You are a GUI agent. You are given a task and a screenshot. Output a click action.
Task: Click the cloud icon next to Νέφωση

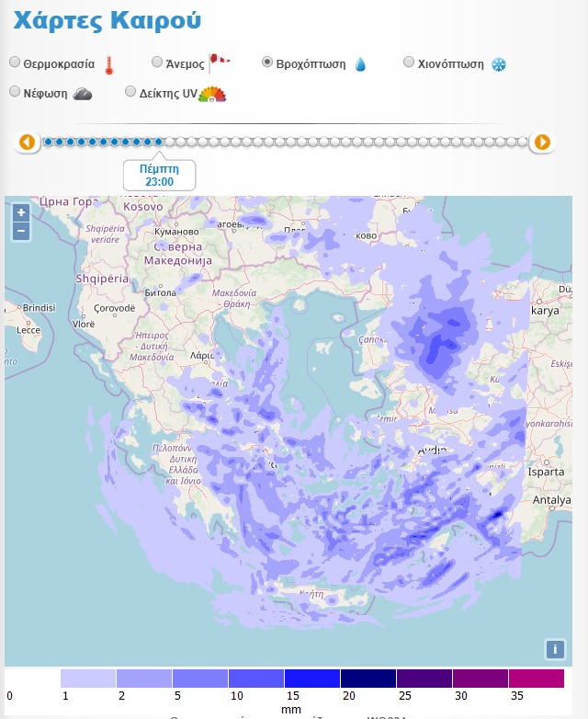[82, 93]
